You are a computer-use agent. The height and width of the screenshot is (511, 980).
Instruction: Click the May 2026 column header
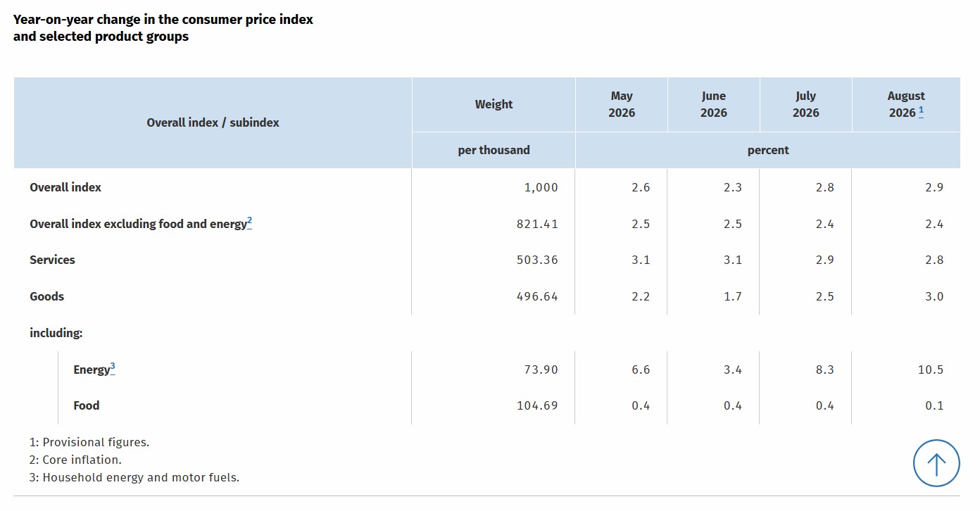(x=622, y=104)
